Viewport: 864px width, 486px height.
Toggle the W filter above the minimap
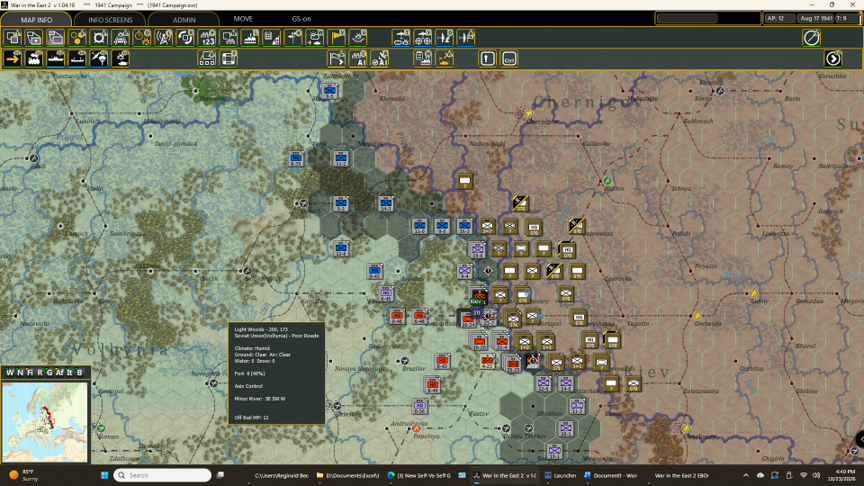pos(10,372)
